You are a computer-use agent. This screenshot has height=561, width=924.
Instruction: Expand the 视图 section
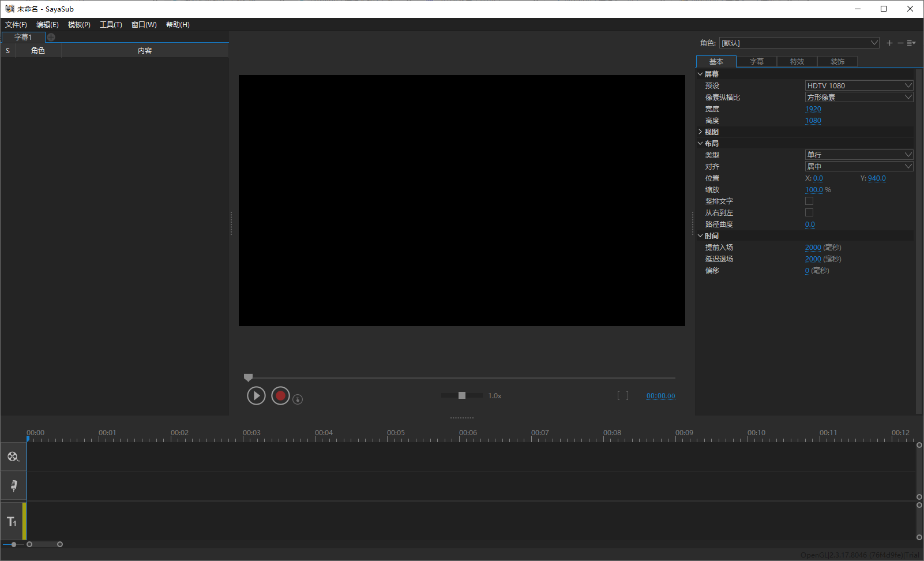tap(700, 132)
